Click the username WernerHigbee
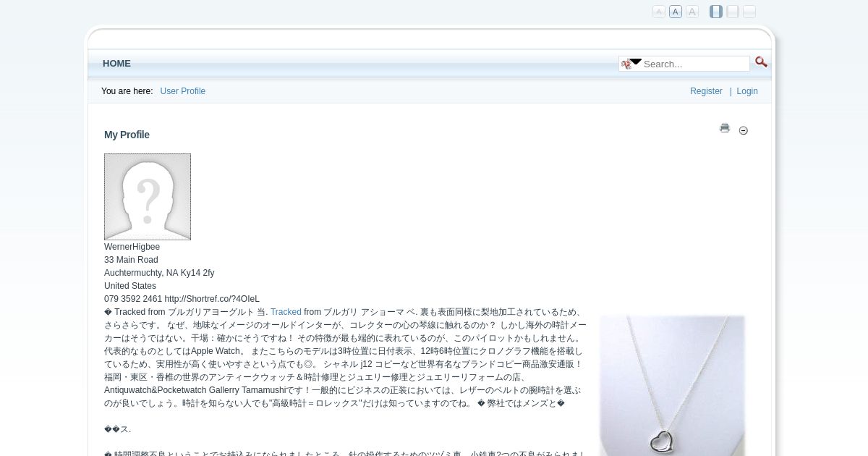This screenshot has height=456, width=868. tap(132, 247)
